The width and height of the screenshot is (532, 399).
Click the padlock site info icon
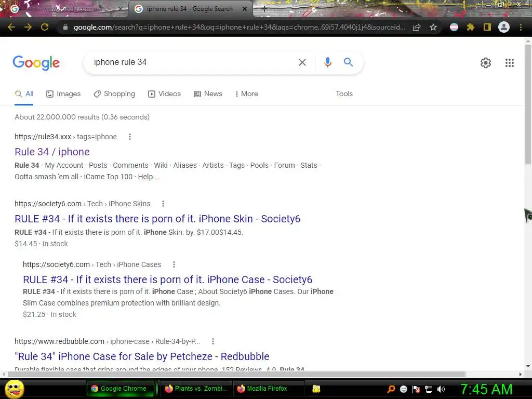click(x=65, y=27)
